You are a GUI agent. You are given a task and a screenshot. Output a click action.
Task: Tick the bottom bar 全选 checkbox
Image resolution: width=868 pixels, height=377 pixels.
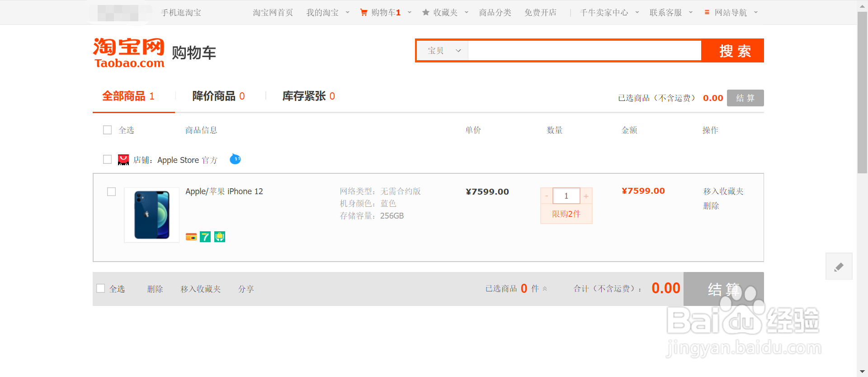[101, 288]
